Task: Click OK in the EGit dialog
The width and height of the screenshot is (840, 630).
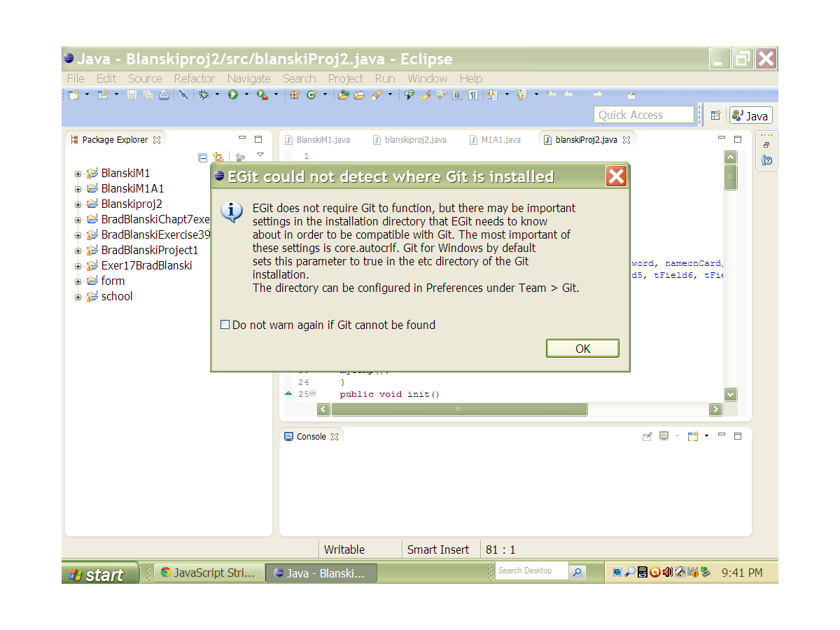Action: [582, 349]
